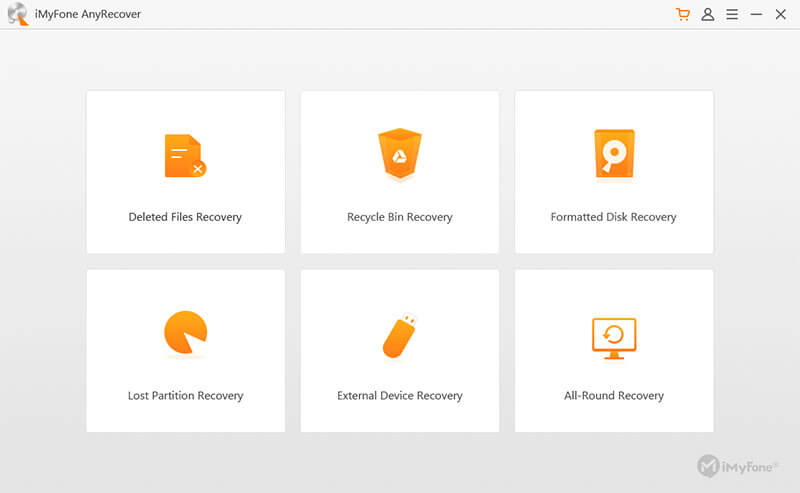Select the Deleted Files Recovery label
The width and height of the screenshot is (800, 493).
(x=185, y=217)
